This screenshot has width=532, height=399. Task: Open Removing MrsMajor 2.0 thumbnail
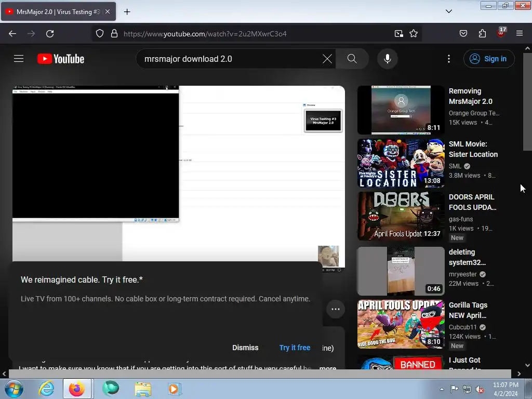point(401,110)
